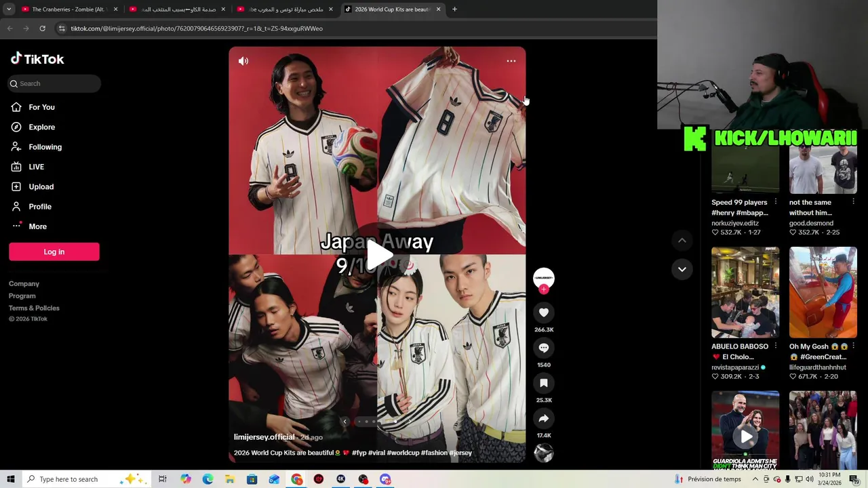The width and height of the screenshot is (868, 488).
Task: Open options for the Oh My Gosh card
Action: [854, 346]
